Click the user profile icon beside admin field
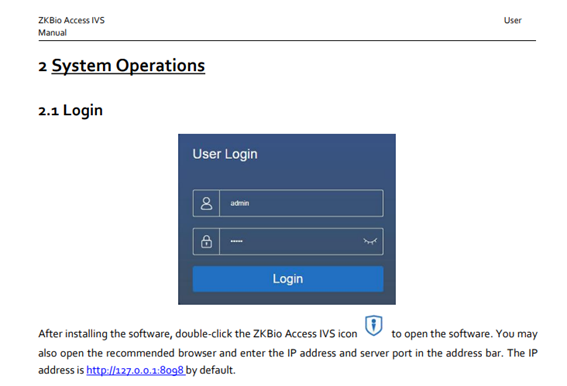Screen dimensions: 567x386 coord(206,203)
